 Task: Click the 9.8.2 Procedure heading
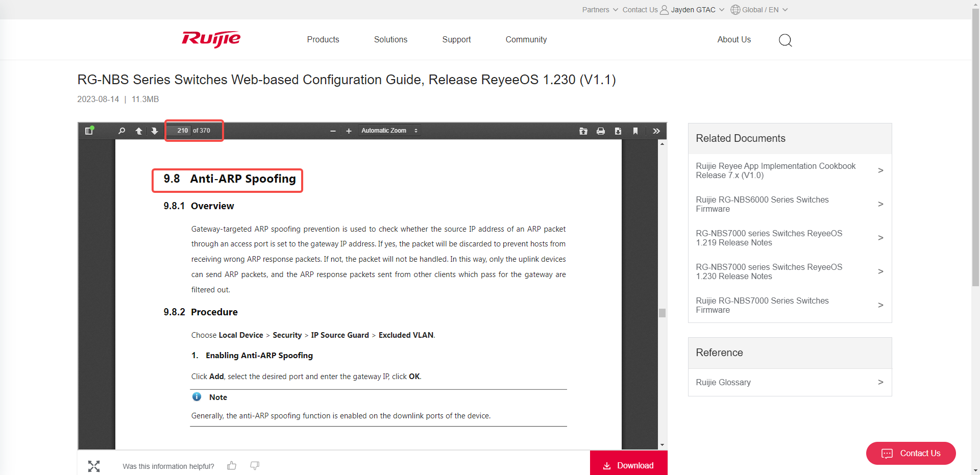click(201, 312)
